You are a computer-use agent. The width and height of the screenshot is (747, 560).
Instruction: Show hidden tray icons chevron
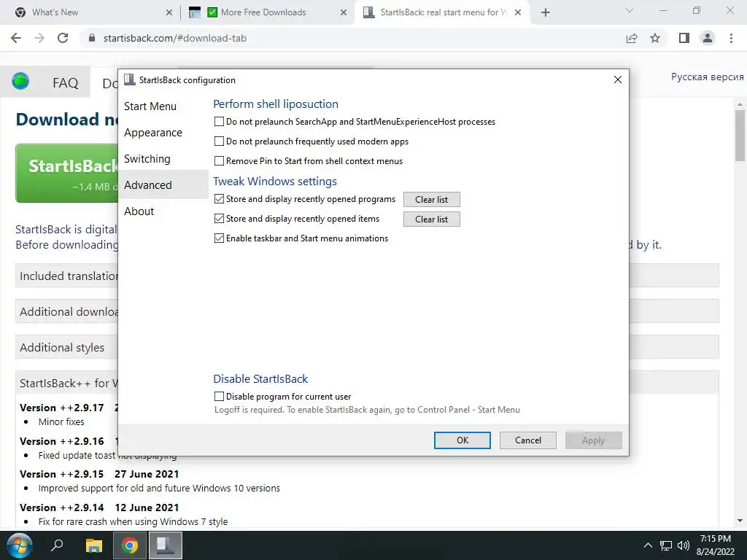click(x=648, y=545)
